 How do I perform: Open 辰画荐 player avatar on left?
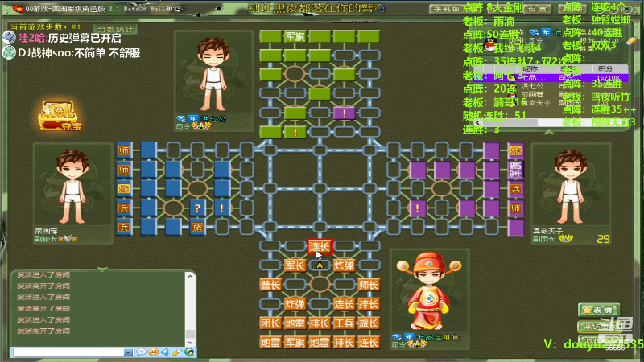point(72,187)
